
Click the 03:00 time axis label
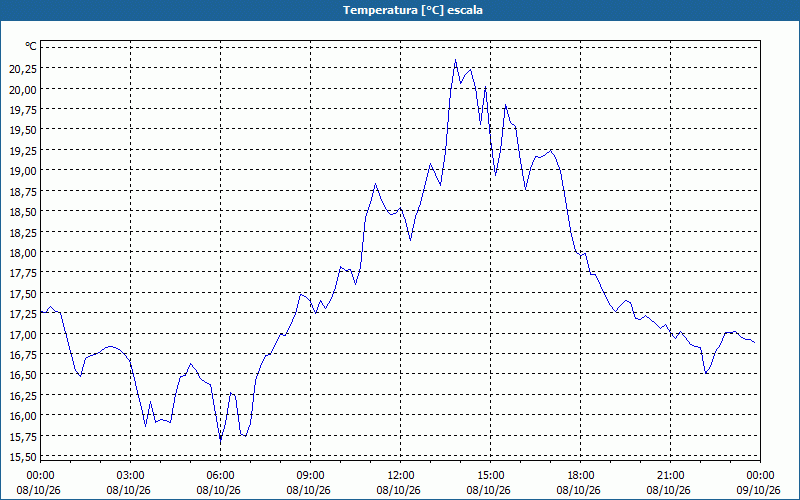[x=131, y=476]
